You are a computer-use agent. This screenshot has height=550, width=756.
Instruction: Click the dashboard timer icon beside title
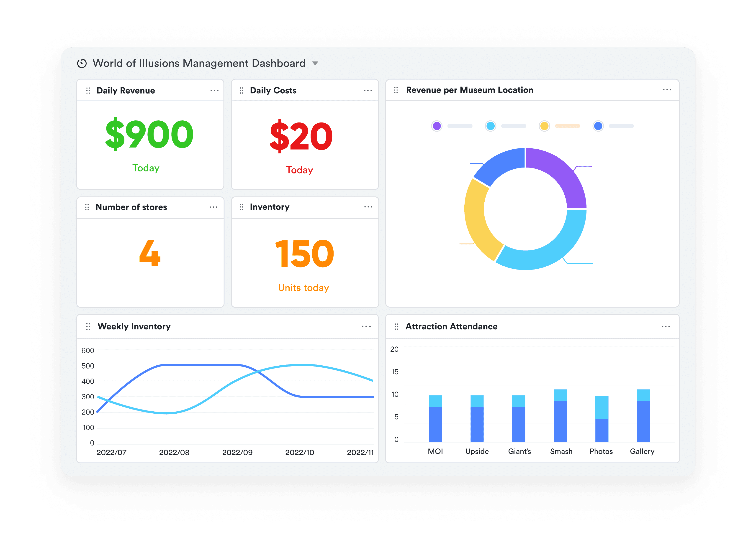tap(82, 63)
